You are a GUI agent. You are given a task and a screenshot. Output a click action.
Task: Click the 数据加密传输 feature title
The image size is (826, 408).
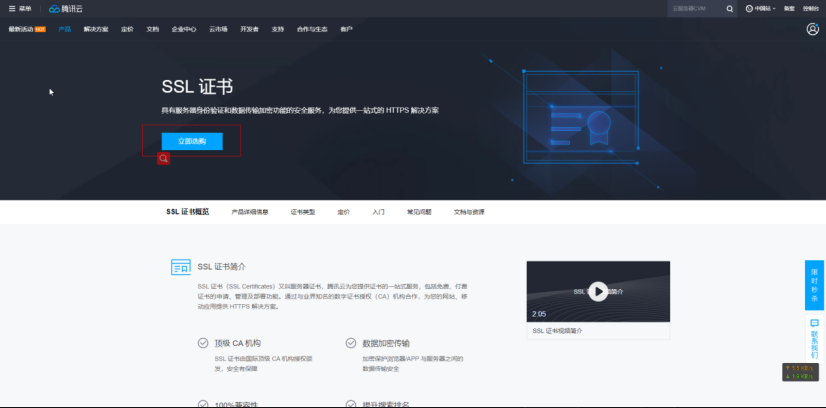click(386, 343)
